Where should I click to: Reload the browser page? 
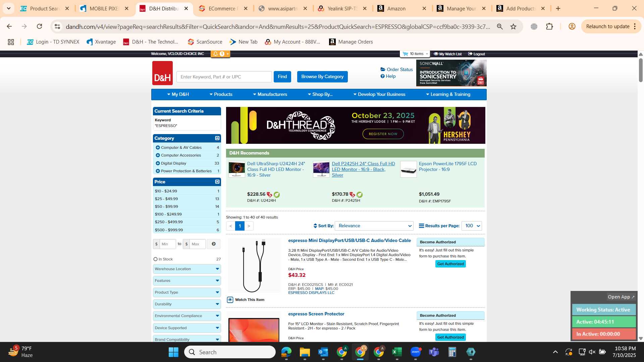coord(39,26)
